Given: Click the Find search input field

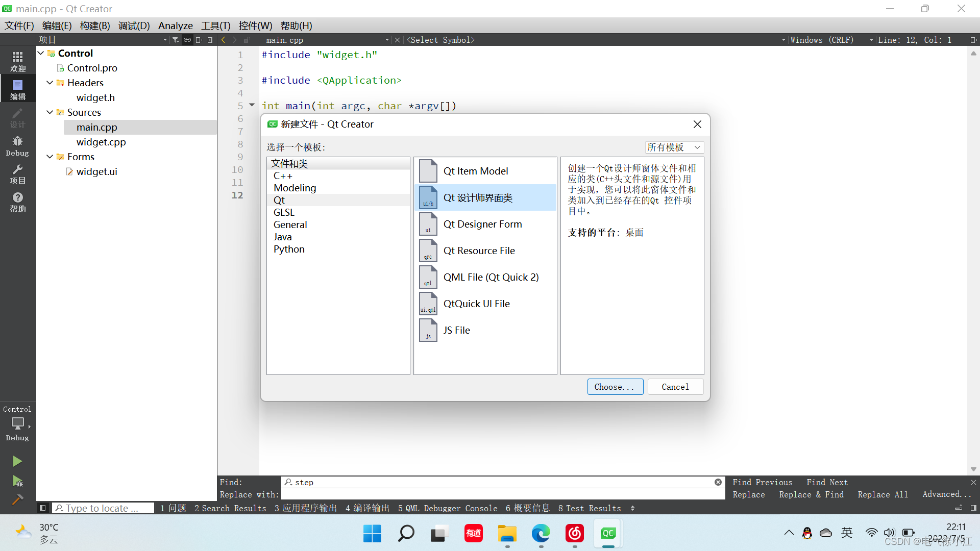Looking at the screenshot, I should point(503,482).
